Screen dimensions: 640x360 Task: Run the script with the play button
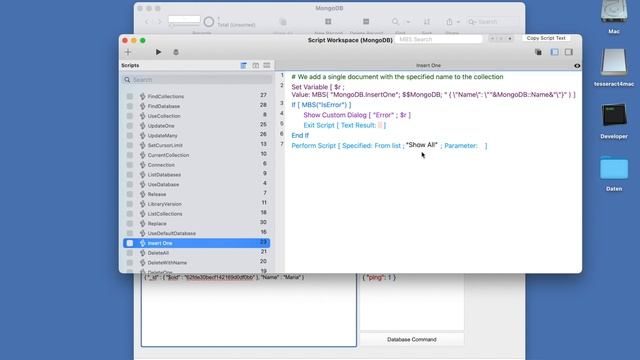click(x=158, y=52)
